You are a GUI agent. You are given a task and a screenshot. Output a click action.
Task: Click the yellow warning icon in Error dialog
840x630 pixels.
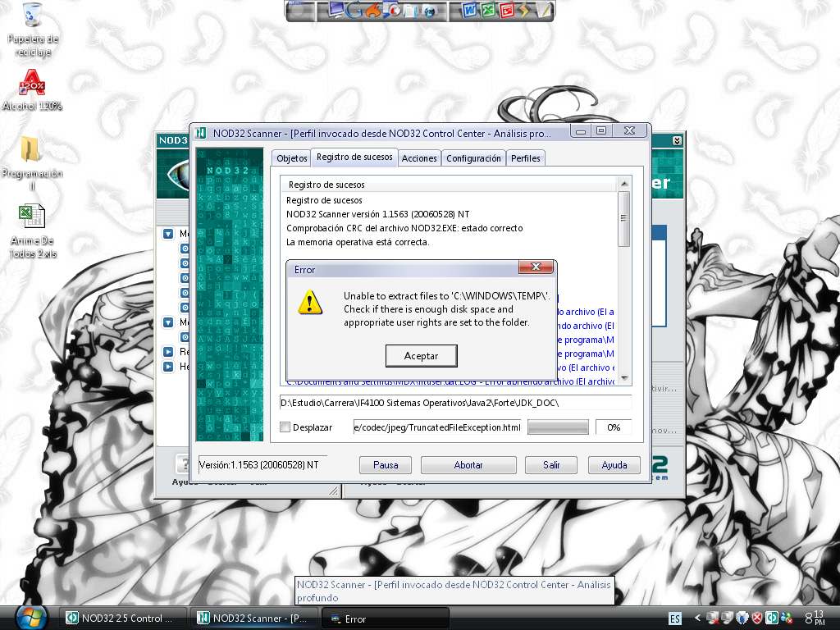click(x=310, y=303)
